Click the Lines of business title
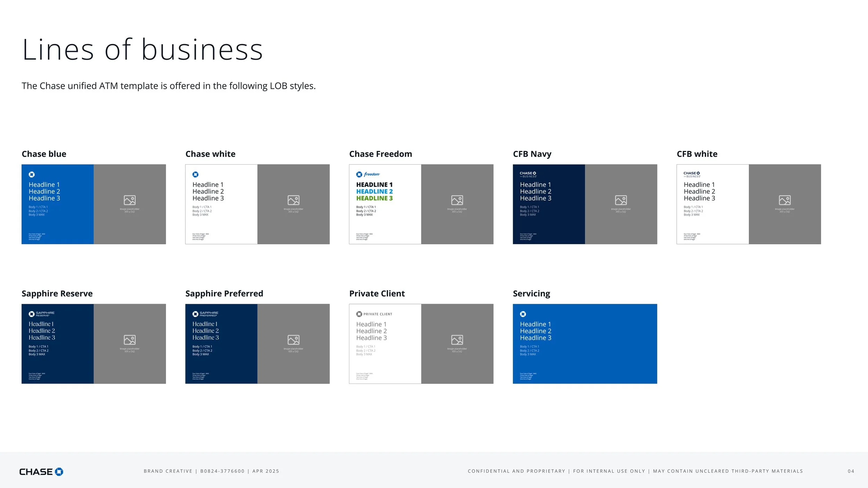This screenshot has width=868, height=488. click(x=142, y=50)
